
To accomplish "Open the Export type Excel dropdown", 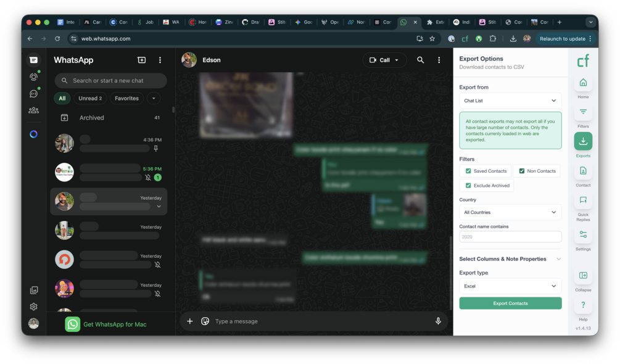I will tap(510, 286).
